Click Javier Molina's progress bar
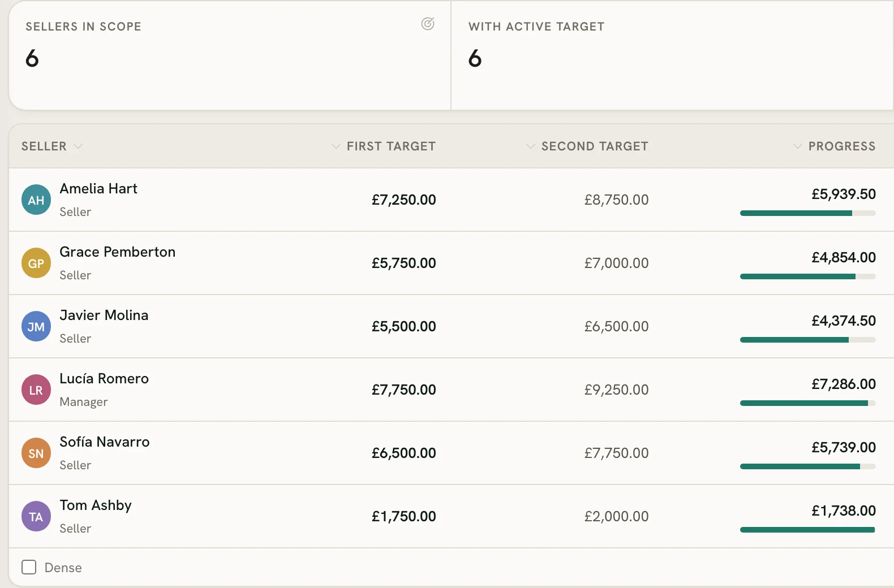 click(x=808, y=340)
